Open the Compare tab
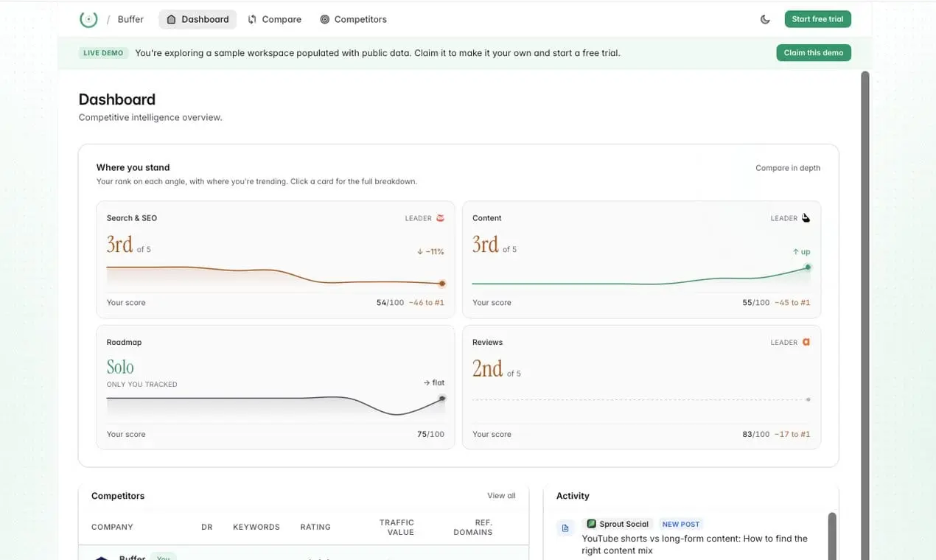The height and width of the screenshot is (560, 936). tap(274, 19)
